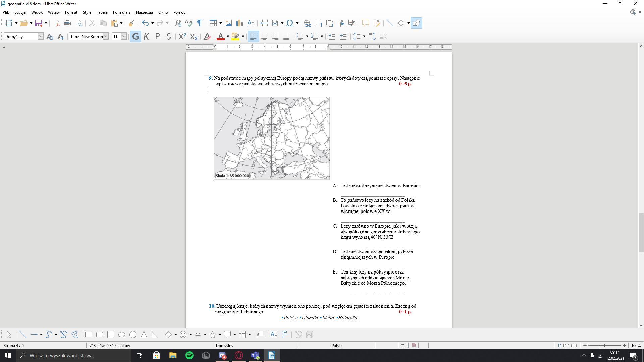This screenshot has height=362, width=644.
Task: Open the Tabela menu
Action: pos(102,12)
